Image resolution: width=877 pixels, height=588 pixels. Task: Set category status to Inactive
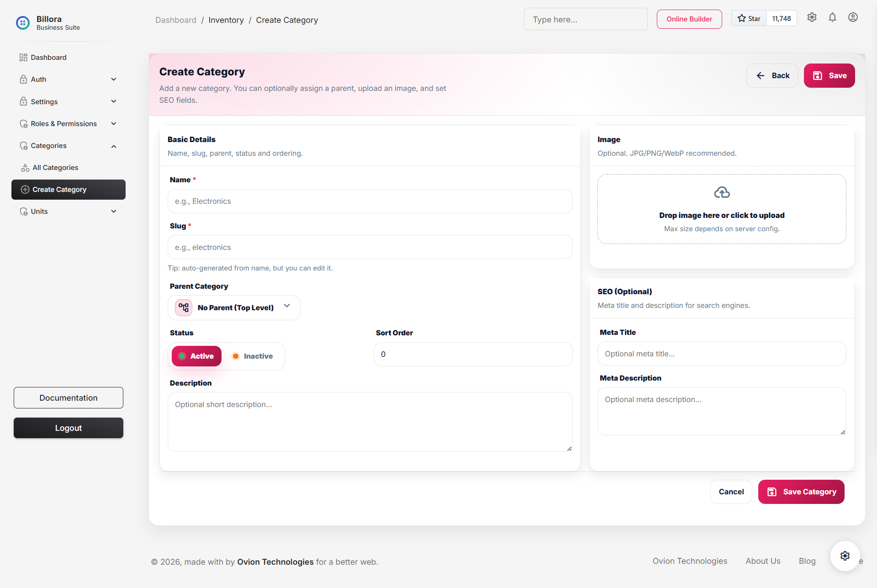point(252,356)
